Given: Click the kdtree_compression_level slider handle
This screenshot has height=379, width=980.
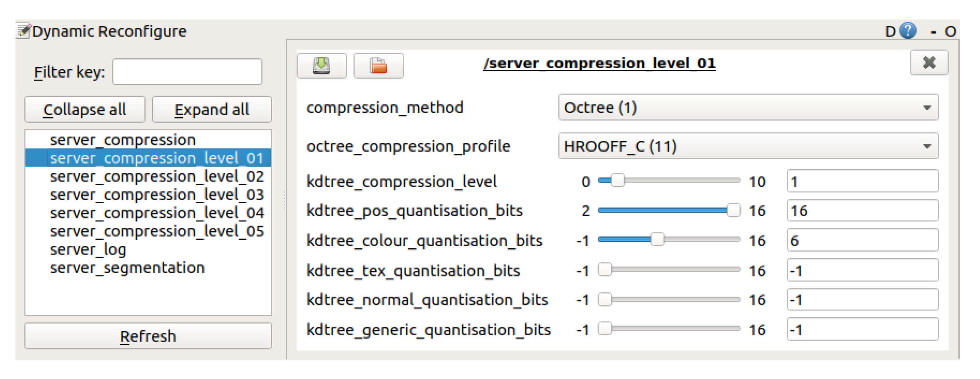Looking at the screenshot, I should coord(618,180).
